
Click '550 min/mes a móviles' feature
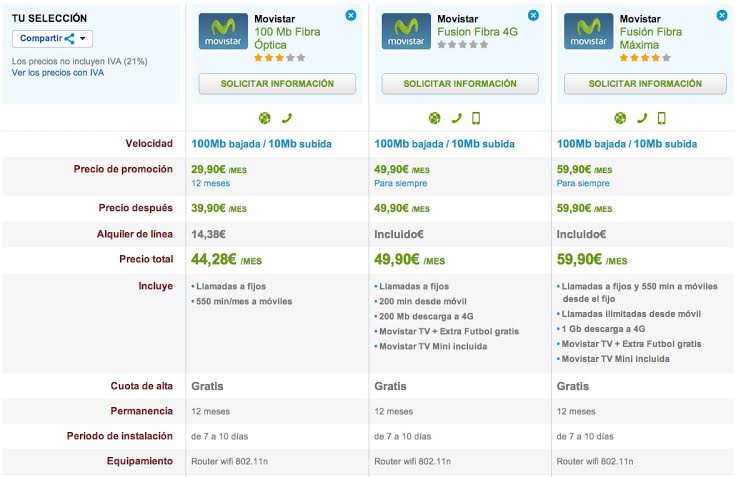pyautogui.click(x=244, y=301)
